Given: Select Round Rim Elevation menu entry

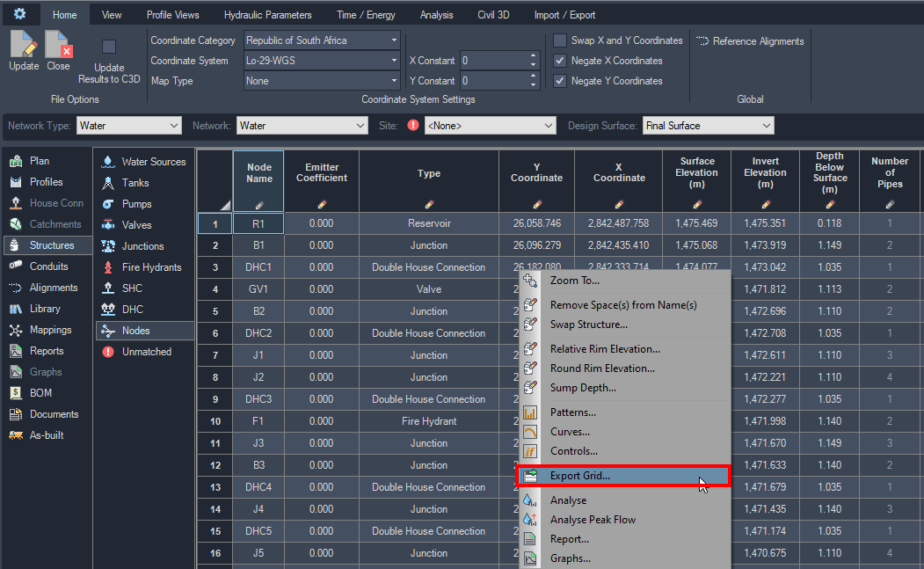Looking at the screenshot, I should pos(624,368).
